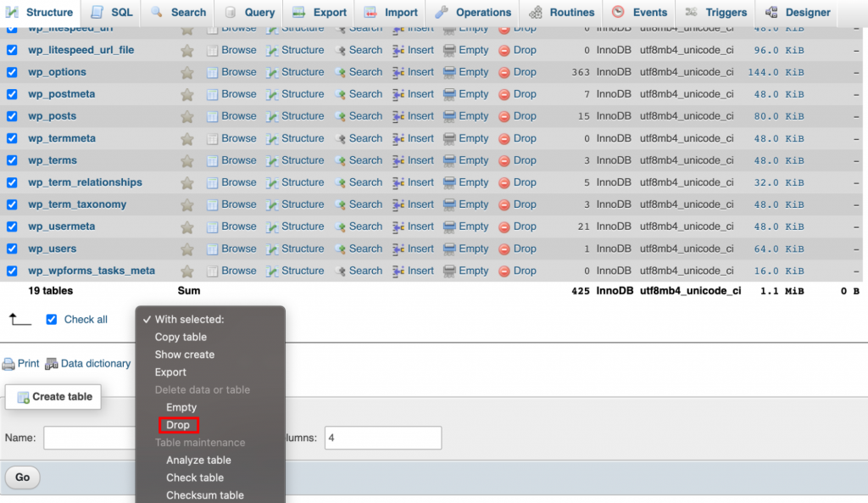Screen dimensions: 868x503
Task: Deselect the wp_postmeta checkbox
Action: point(12,94)
